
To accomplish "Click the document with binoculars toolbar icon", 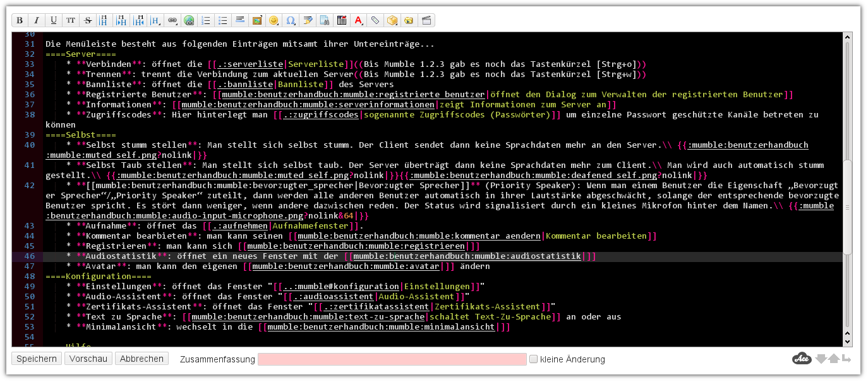I will [x=325, y=20].
